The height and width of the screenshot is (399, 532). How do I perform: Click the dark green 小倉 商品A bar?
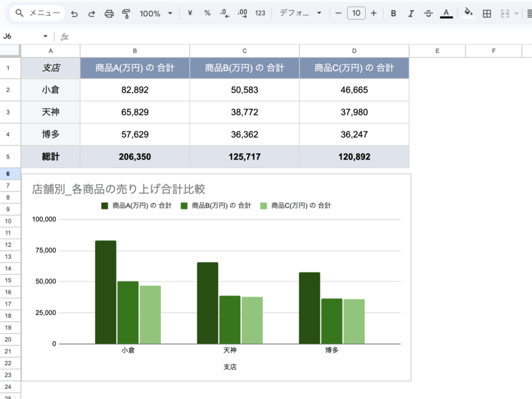(106, 292)
